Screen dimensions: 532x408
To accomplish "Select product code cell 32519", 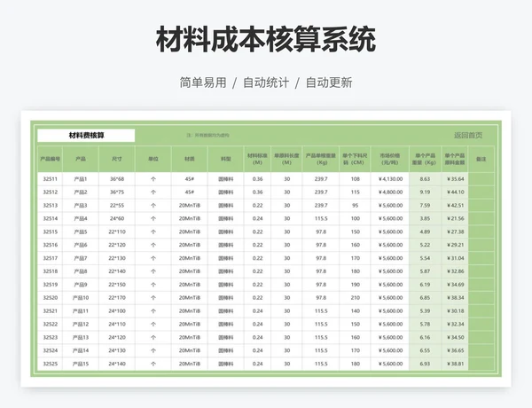I will [51, 285].
